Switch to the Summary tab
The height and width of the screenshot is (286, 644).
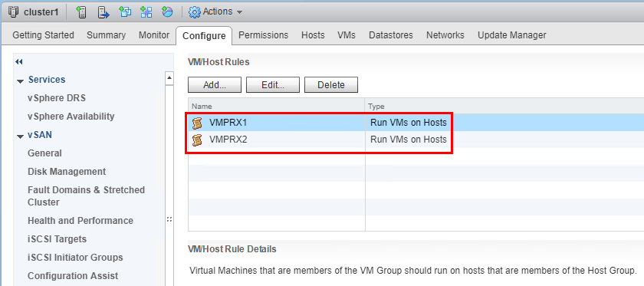(106, 35)
